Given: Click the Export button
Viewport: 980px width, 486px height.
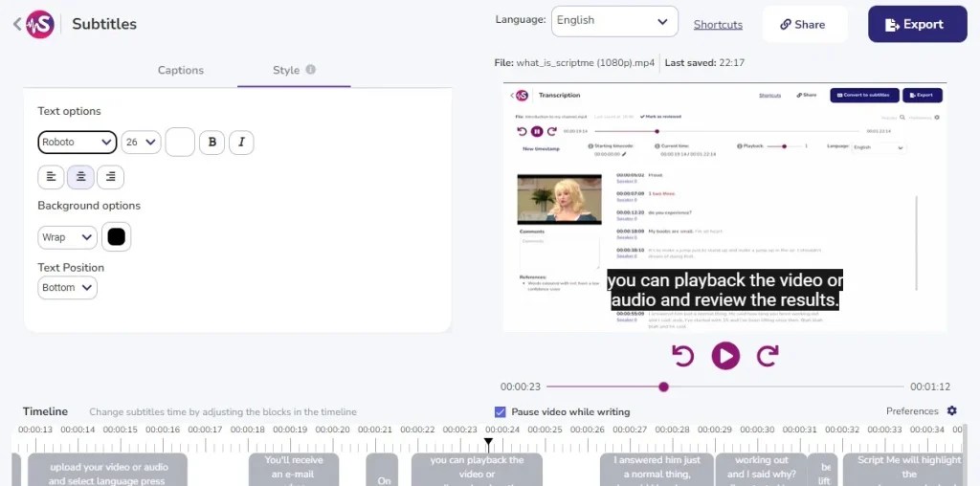Looking at the screenshot, I should [918, 24].
